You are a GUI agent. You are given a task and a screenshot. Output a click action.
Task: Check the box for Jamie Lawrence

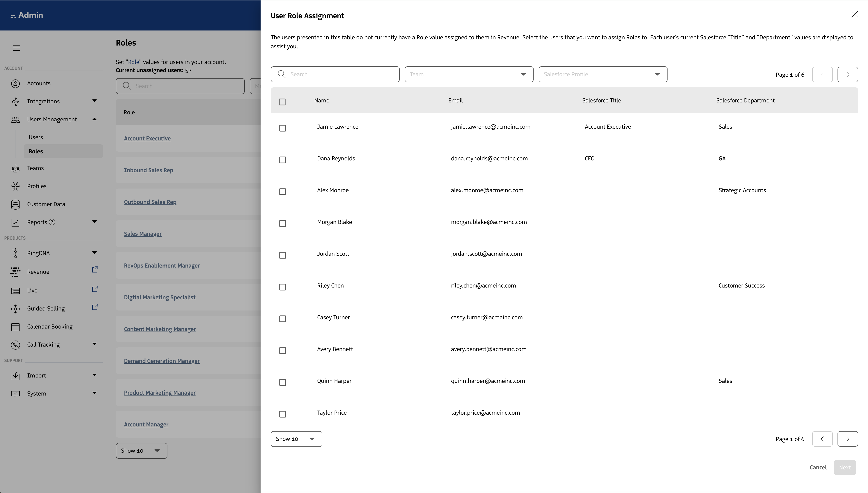(x=282, y=128)
